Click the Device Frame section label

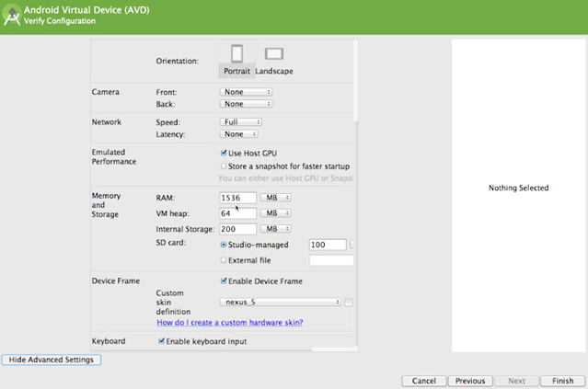click(x=116, y=280)
